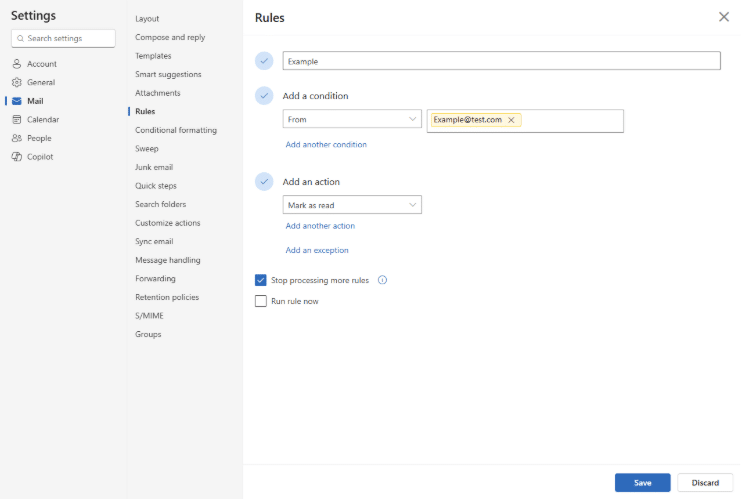This screenshot has height=499, width=741.
Task: Click the Discard button
Action: click(x=704, y=482)
